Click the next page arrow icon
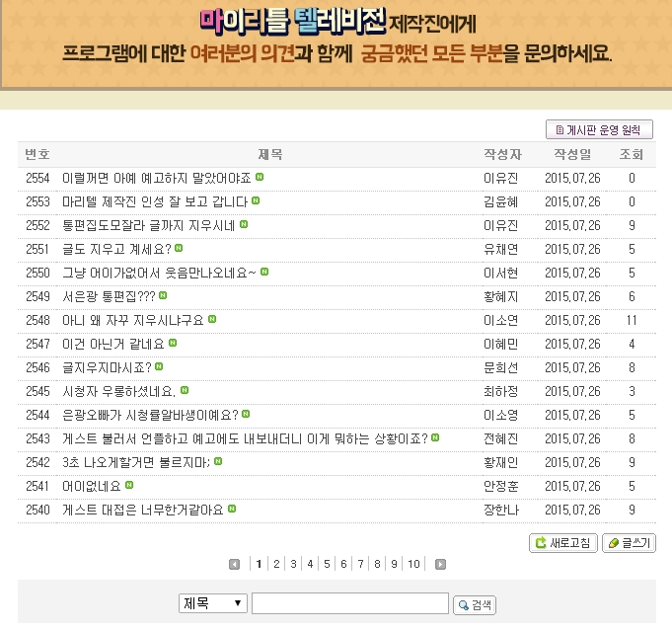The width and height of the screenshot is (672, 631). click(440, 564)
